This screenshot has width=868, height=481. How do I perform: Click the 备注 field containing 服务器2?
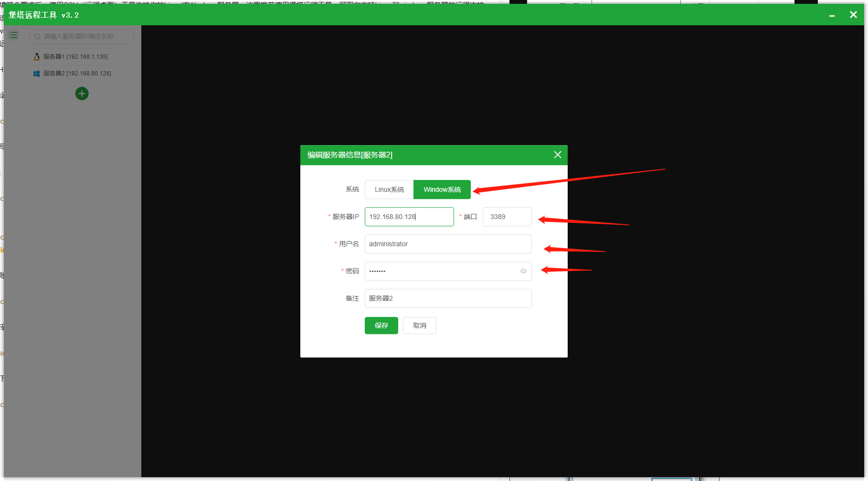(x=448, y=298)
